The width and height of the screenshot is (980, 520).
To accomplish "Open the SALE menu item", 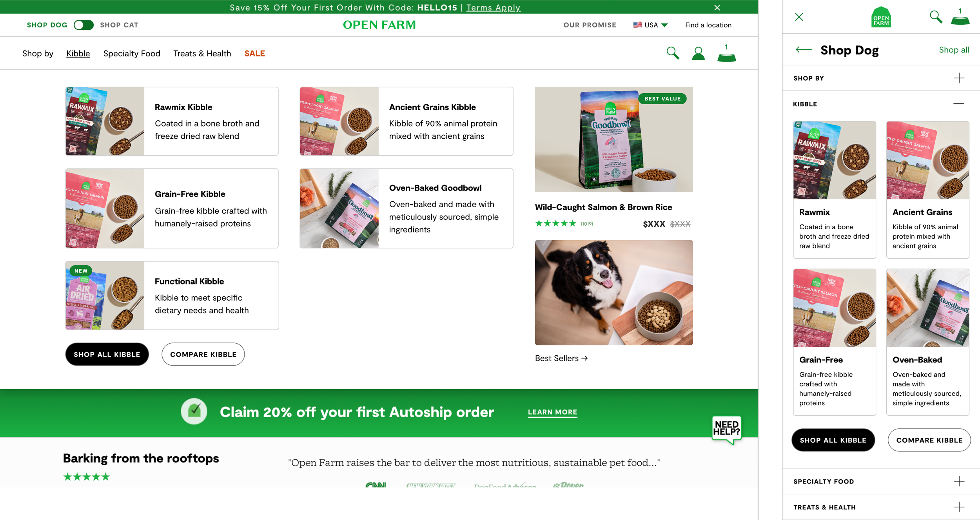I will 254,53.
